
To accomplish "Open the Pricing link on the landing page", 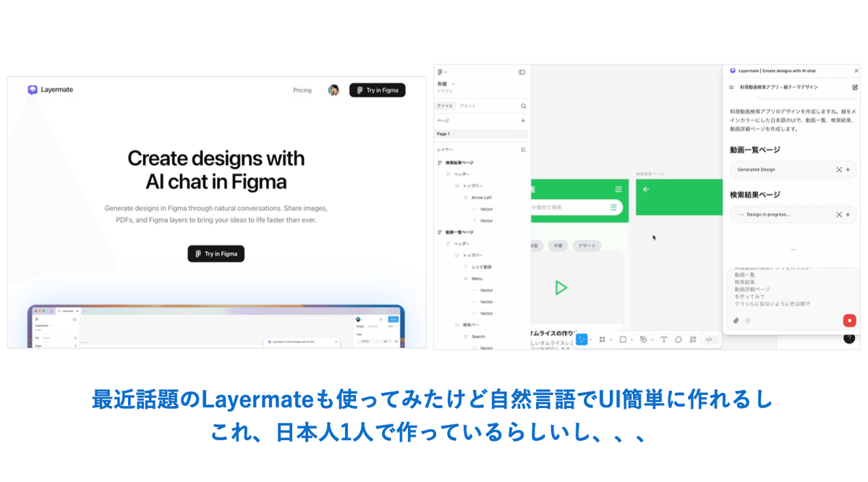I will pyautogui.click(x=302, y=90).
